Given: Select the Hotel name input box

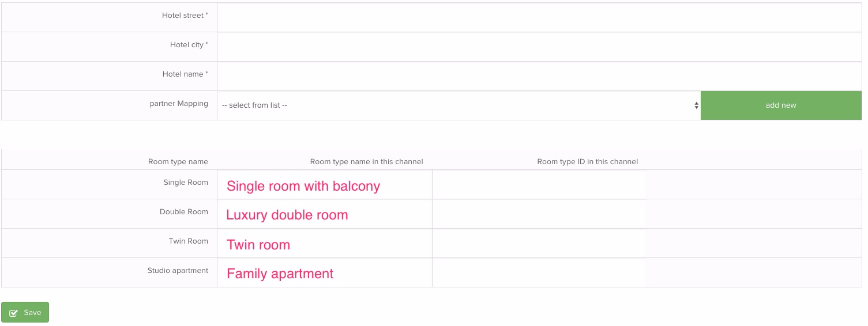Looking at the screenshot, I should [539, 76].
